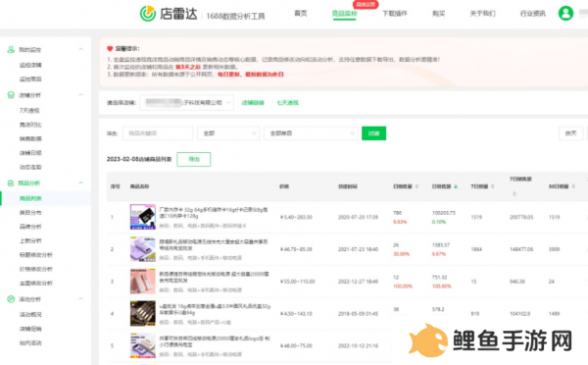Select 商品列表 in the sidebar
Image resolution: width=588 pixels, height=365 pixels.
30,198
